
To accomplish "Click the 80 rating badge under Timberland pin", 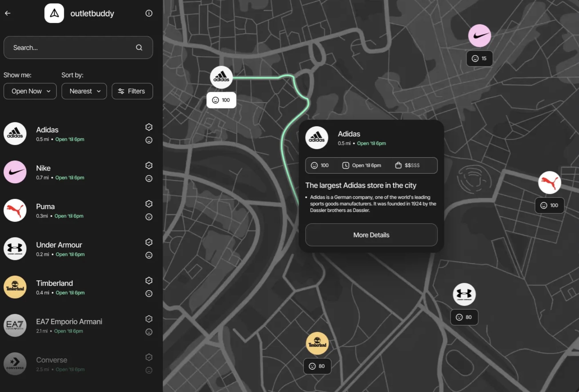I will 317,366.
